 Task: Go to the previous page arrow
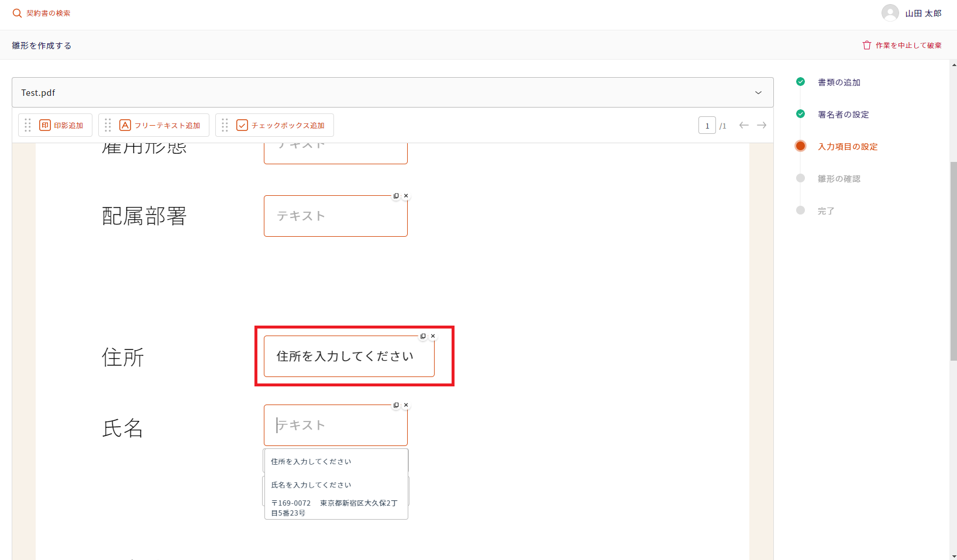[x=743, y=125]
